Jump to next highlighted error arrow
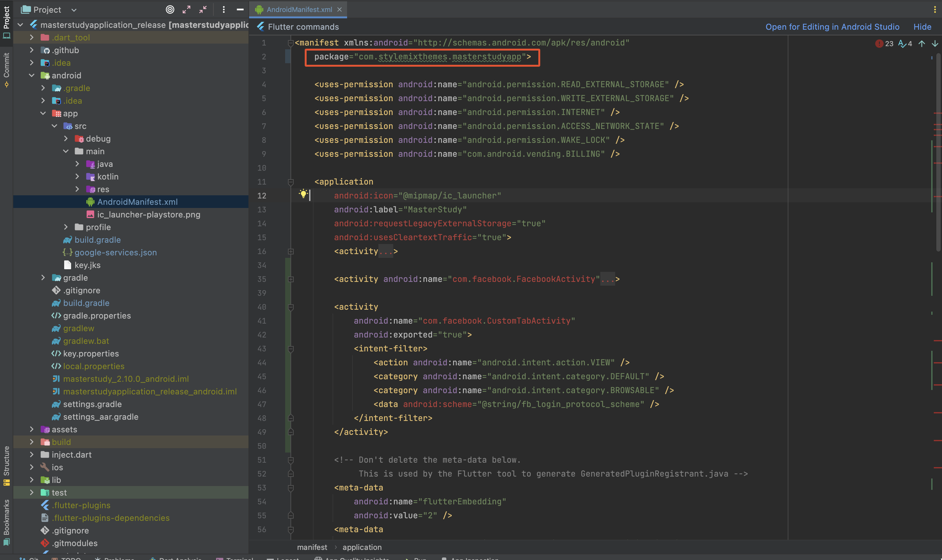The height and width of the screenshot is (560, 942). click(x=935, y=44)
